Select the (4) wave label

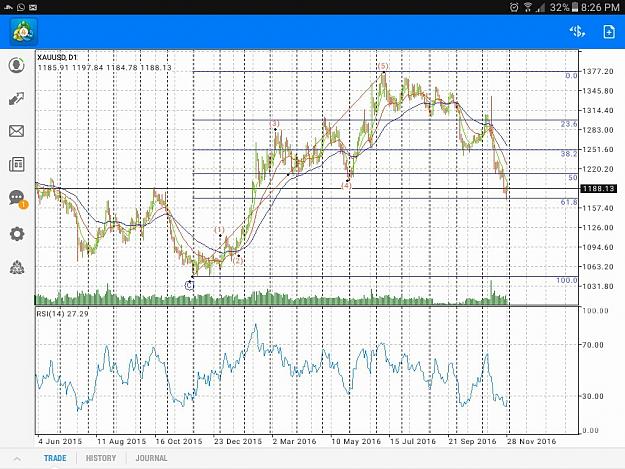pos(346,186)
